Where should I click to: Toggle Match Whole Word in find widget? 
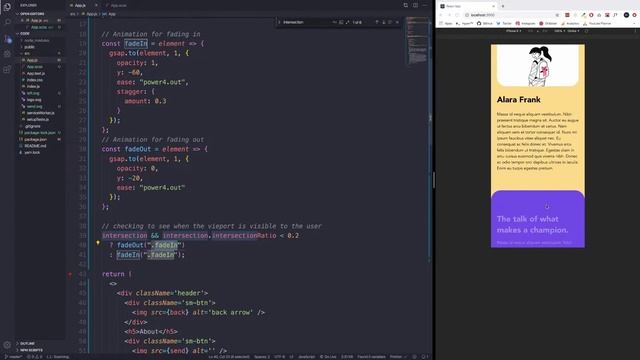(x=341, y=22)
